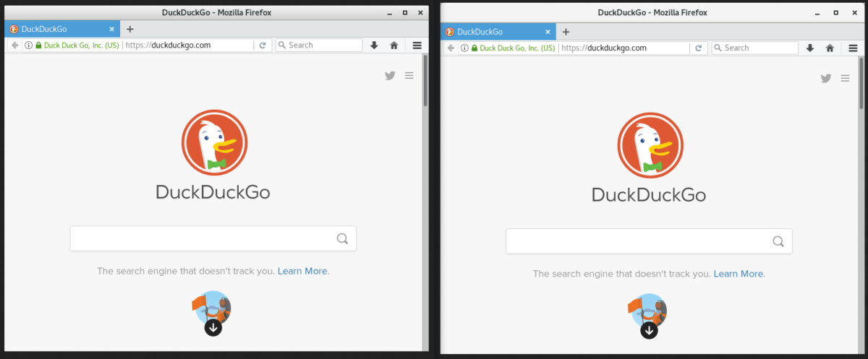Open DuckDuckGo page menu in left window

[x=409, y=75]
